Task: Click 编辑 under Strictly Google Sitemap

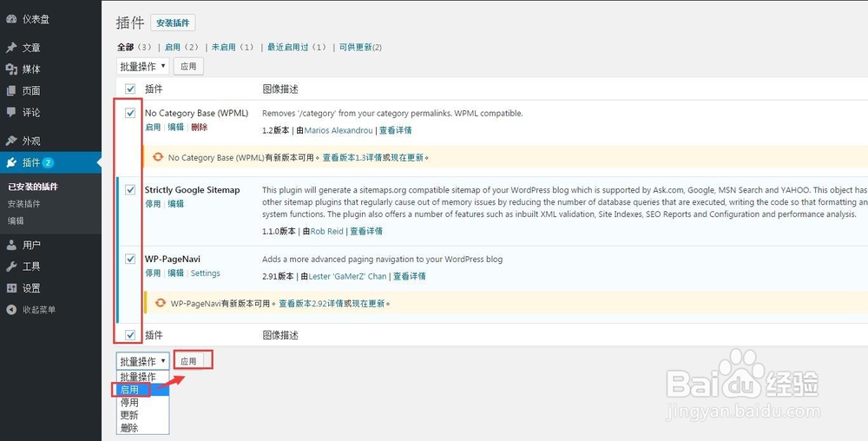Action: [176, 204]
